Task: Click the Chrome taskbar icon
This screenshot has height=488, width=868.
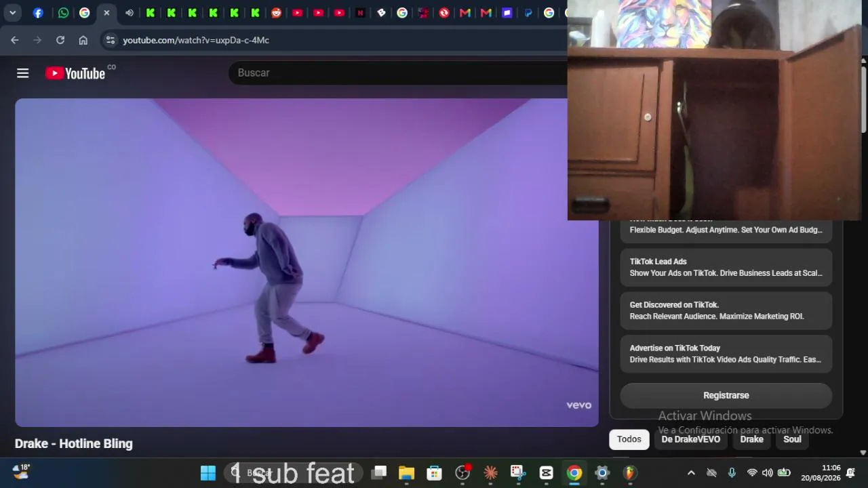Action: pyautogui.click(x=574, y=473)
